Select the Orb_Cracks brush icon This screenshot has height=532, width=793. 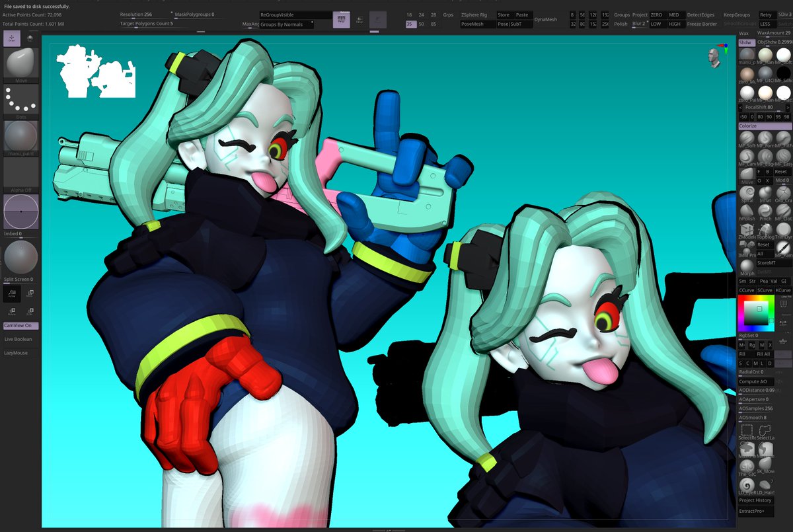click(783, 194)
